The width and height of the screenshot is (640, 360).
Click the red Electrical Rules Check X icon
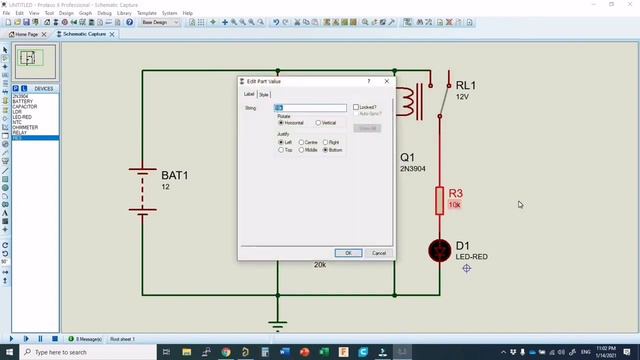(449, 22)
